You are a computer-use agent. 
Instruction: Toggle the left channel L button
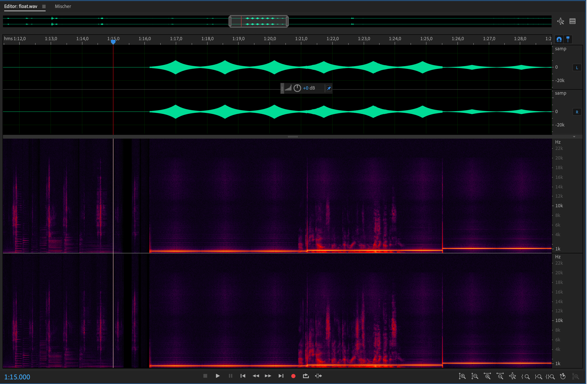[x=577, y=67]
